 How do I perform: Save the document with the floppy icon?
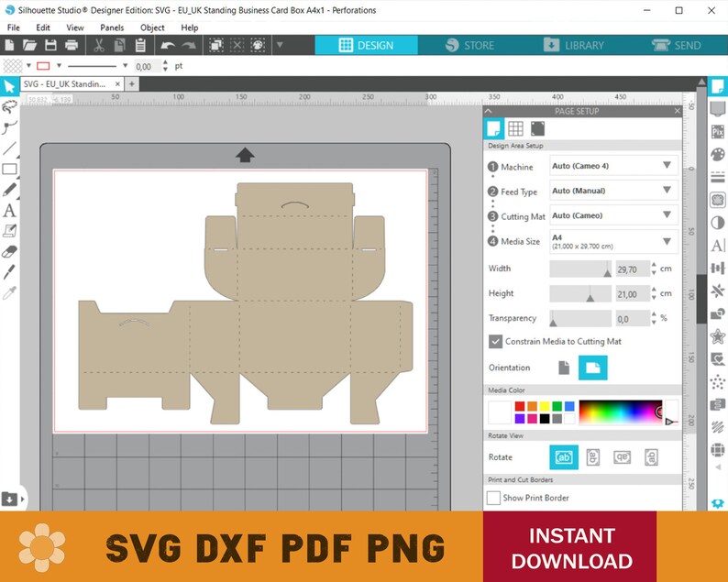[50, 45]
